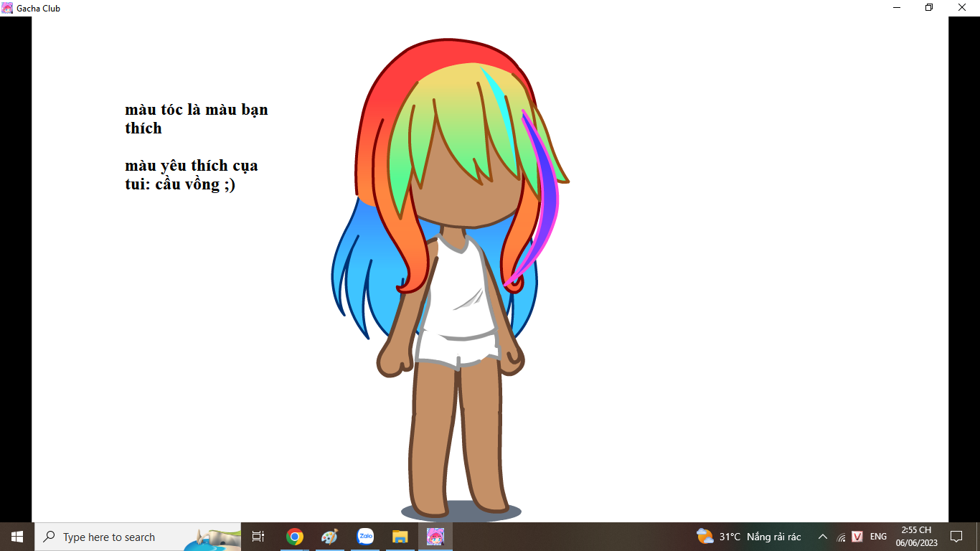Open the notification Action Center

[x=956, y=537]
